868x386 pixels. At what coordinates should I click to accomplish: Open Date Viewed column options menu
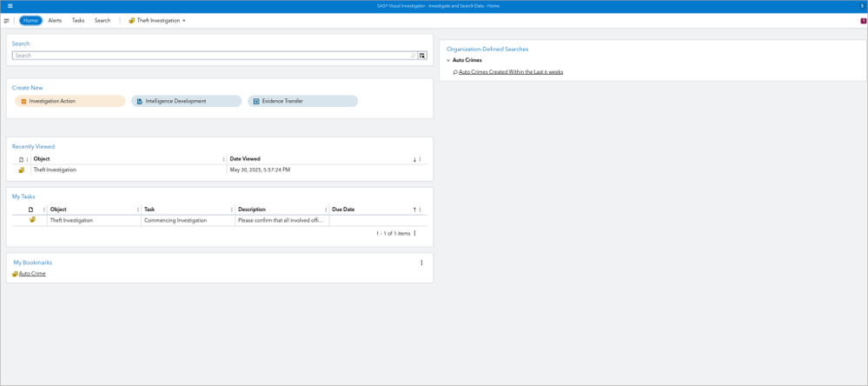pyautogui.click(x=421, y=159)
